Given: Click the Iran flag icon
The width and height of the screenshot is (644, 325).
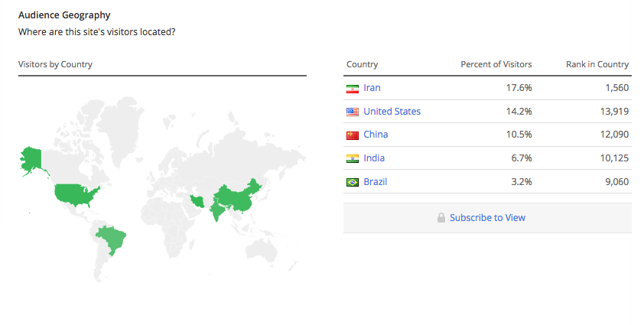Looking at the screenshot, I should tap(353, 89).
